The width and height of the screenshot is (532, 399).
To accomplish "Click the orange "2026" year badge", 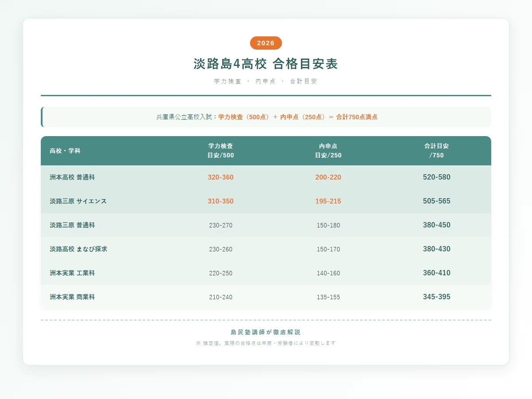I will coord(266,43).
